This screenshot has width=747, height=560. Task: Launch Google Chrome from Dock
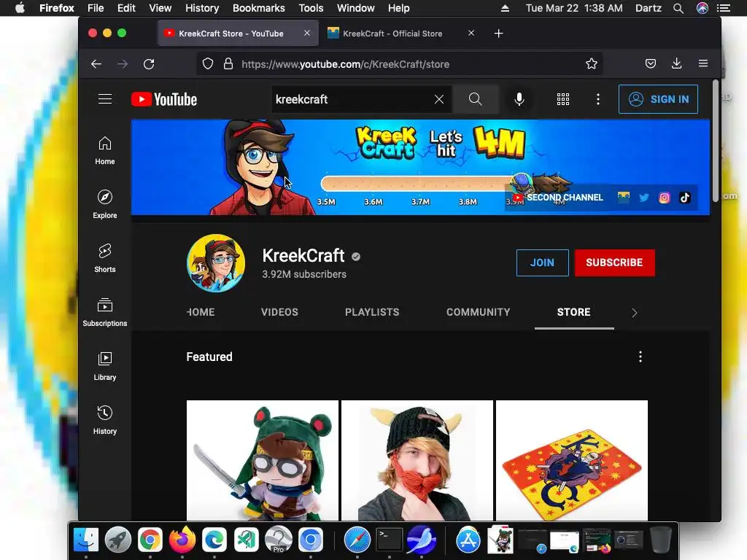(x=150, y=540)
